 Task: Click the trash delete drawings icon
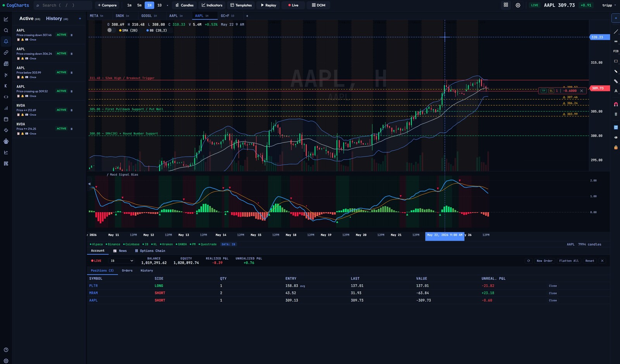pyautogui.click(x=616, y=114)
